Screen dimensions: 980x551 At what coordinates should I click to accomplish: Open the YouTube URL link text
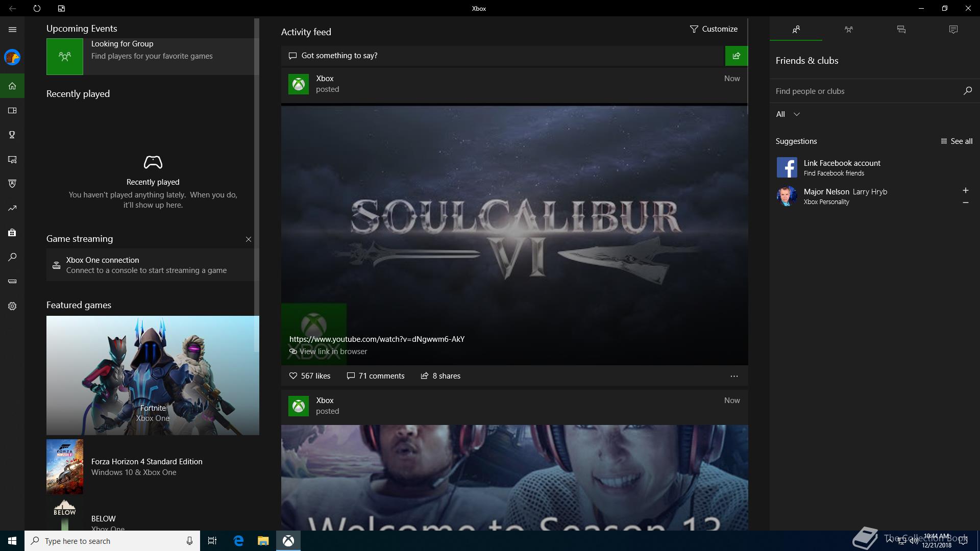pyautogui.click(x=377, y=339)
